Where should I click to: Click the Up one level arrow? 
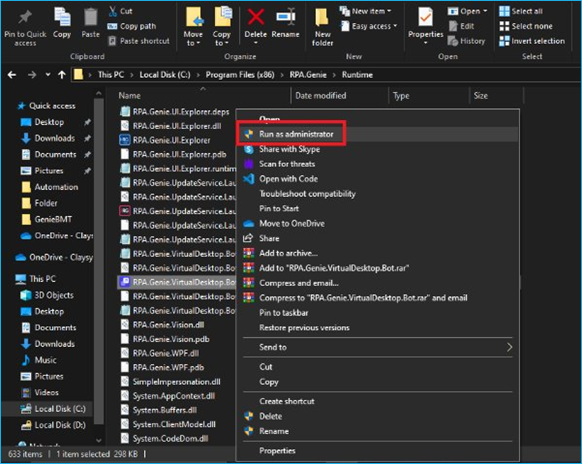[x=62, y=75]
